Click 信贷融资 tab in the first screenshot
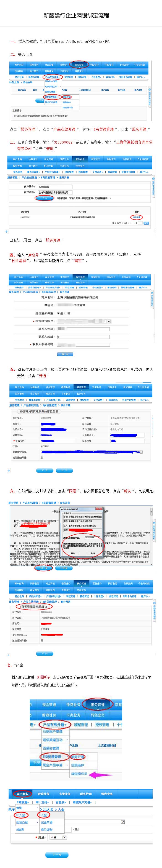Screen dimensions: 162x868 point(124,65)
